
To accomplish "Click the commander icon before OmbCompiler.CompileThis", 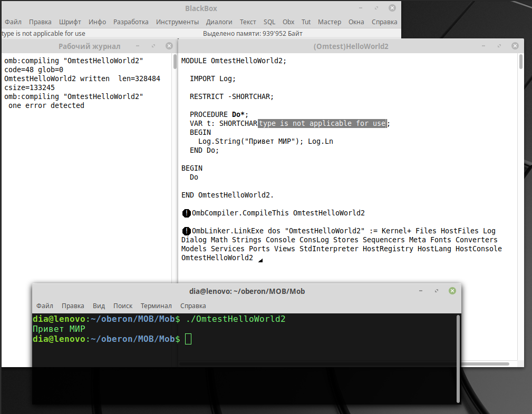I will (186, 213).
